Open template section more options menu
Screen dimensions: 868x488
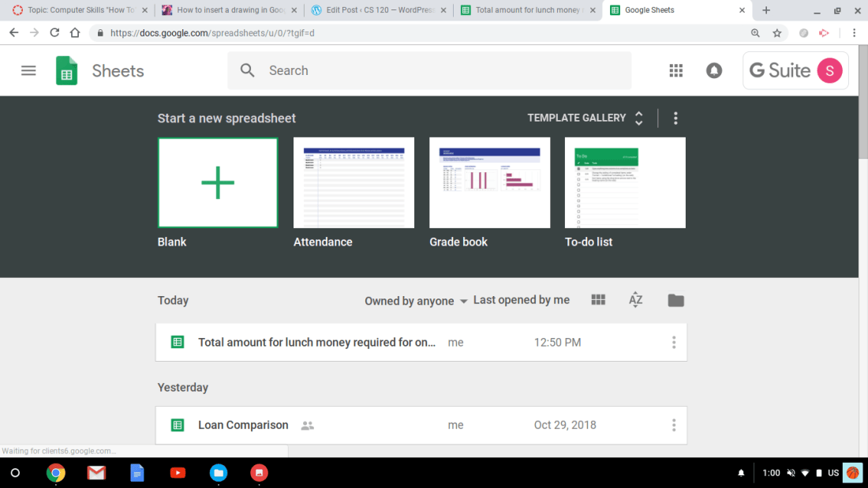coord(675,118)
